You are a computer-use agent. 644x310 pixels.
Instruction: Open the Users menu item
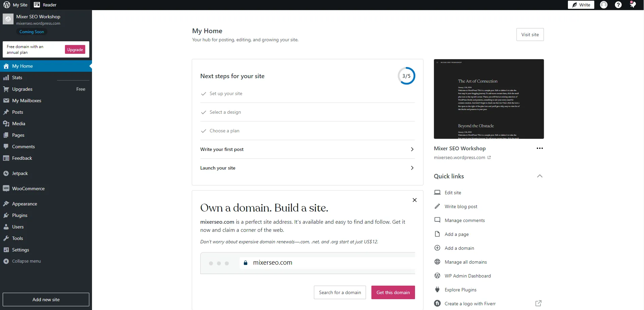[x=46, y=227]
